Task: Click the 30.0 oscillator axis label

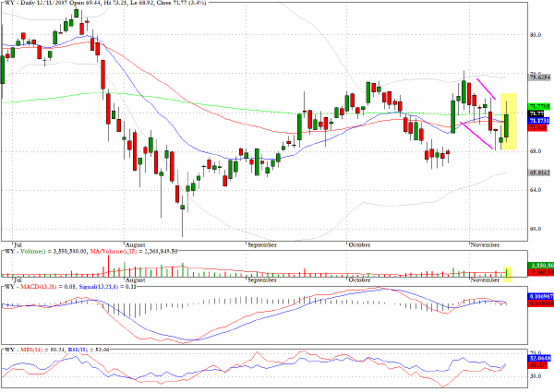Action: (x=536, y=376)
